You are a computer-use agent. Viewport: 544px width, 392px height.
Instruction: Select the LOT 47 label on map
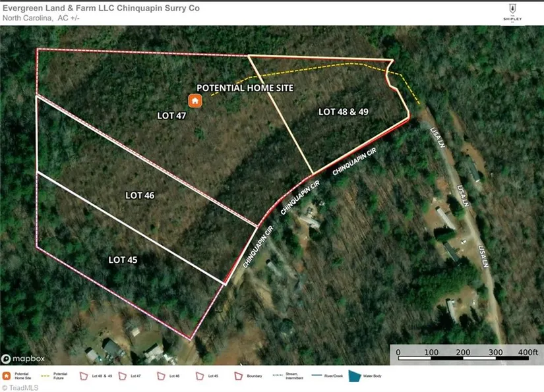coord(171,115)
